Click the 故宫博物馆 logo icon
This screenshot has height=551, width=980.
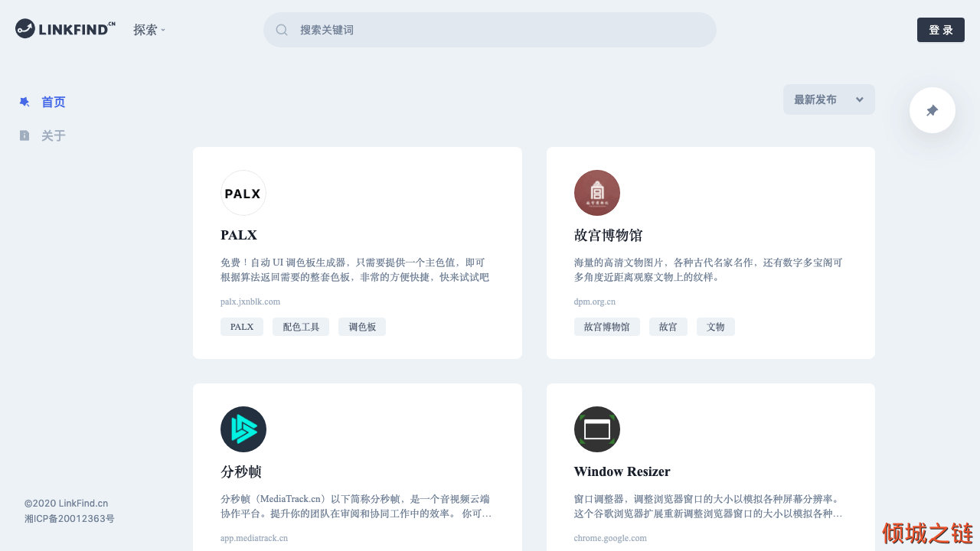coord(597,193)
